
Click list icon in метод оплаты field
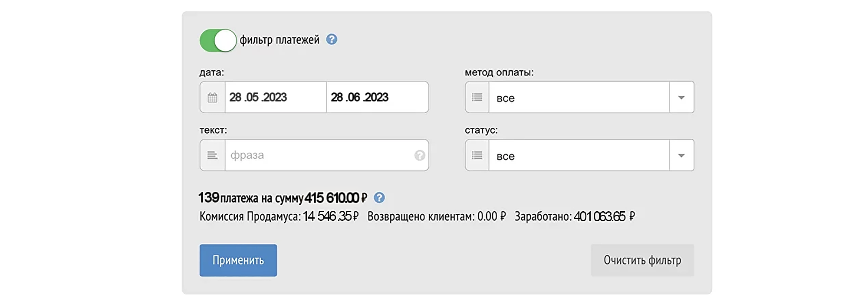[x=477, y=97]
